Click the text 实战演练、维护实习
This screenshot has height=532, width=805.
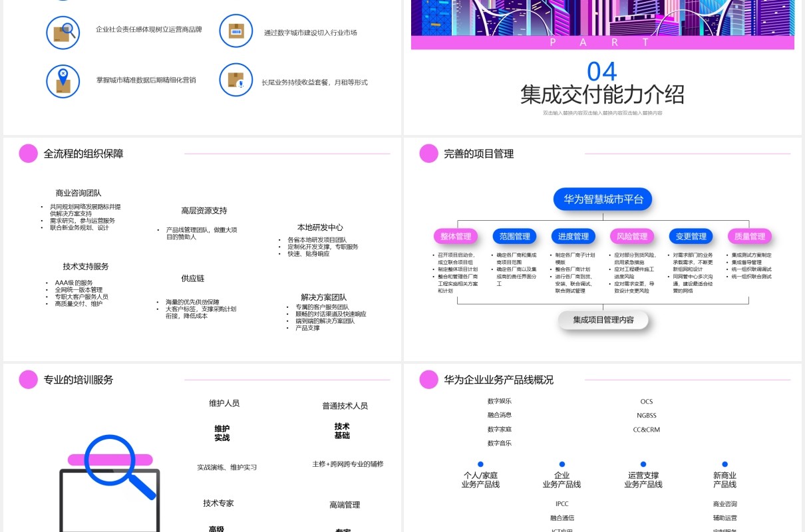click(x=227, y=467)
